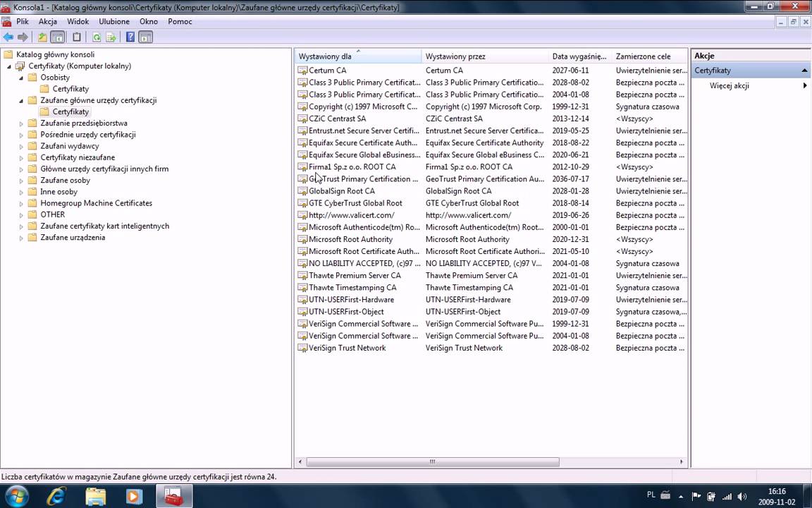The height and width of the screenshot is (508, 812).
Task: Click the horizontal scrollbar thumb in list
Action: point(433,461)
